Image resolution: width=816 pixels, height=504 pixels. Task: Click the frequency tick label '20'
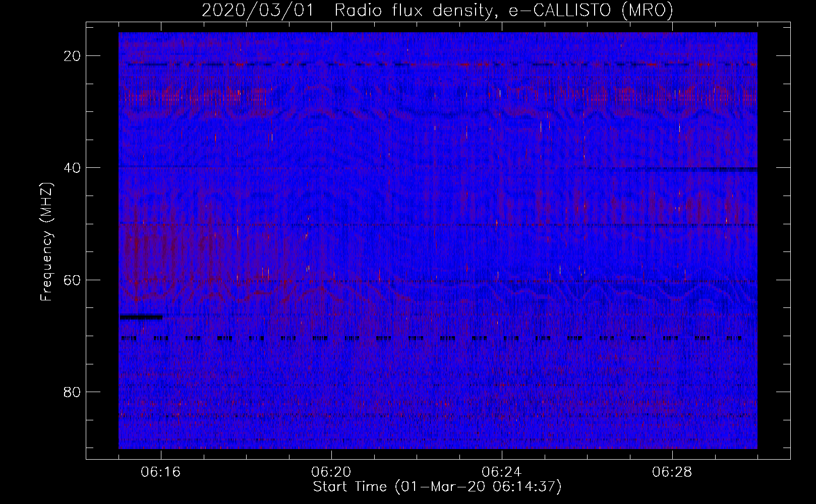pos(73,56)
